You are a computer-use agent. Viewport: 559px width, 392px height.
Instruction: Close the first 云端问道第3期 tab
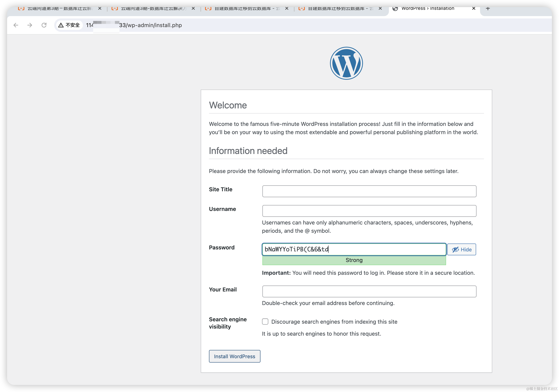pos(100,8)
